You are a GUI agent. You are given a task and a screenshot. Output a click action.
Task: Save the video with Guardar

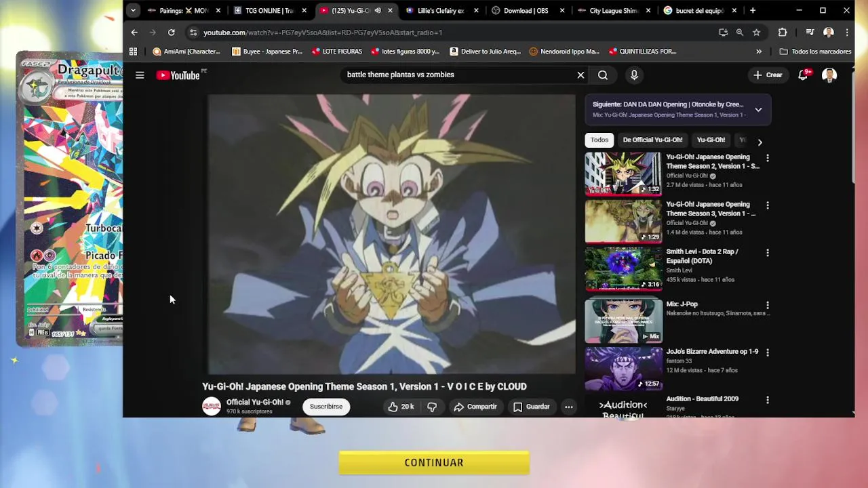pyautogui.click(x=531, y=407)
